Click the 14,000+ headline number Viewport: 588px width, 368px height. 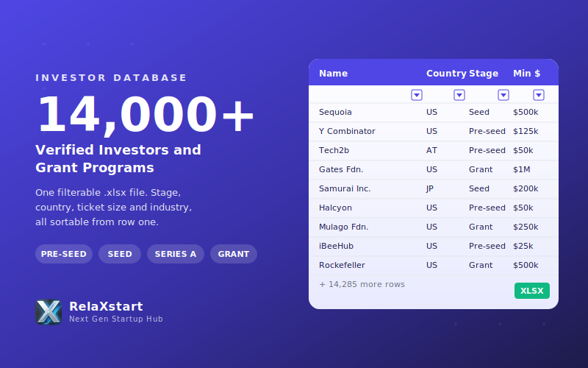[146, 115]
